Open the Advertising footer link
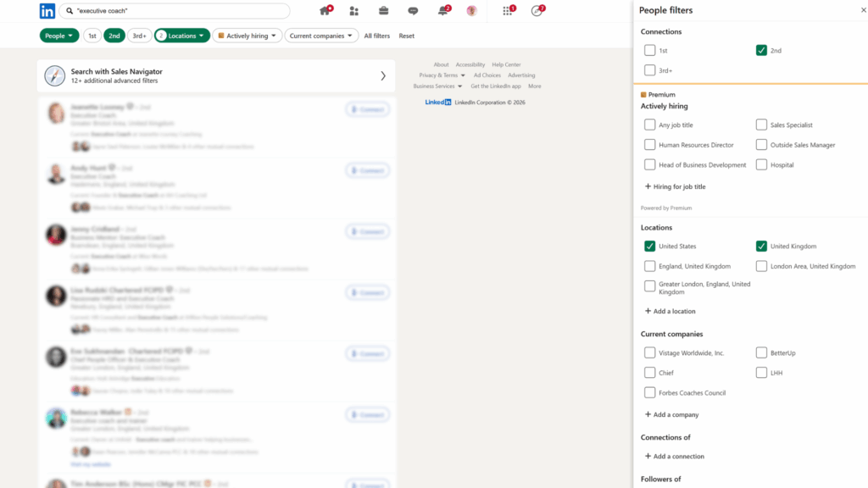The height and width of the screenshot is (488, 868). pos(521,75)
